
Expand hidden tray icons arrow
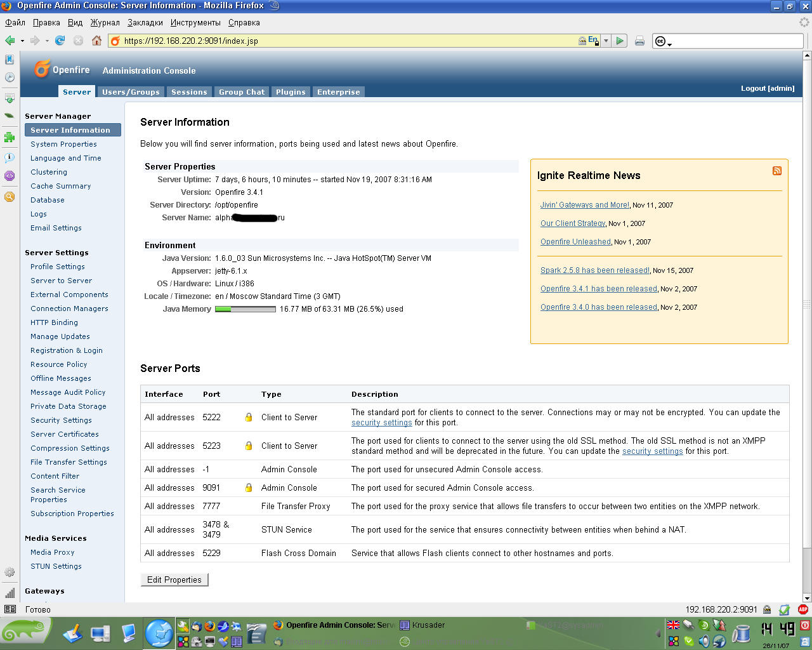pyautogui.click(x=659, y=633)
